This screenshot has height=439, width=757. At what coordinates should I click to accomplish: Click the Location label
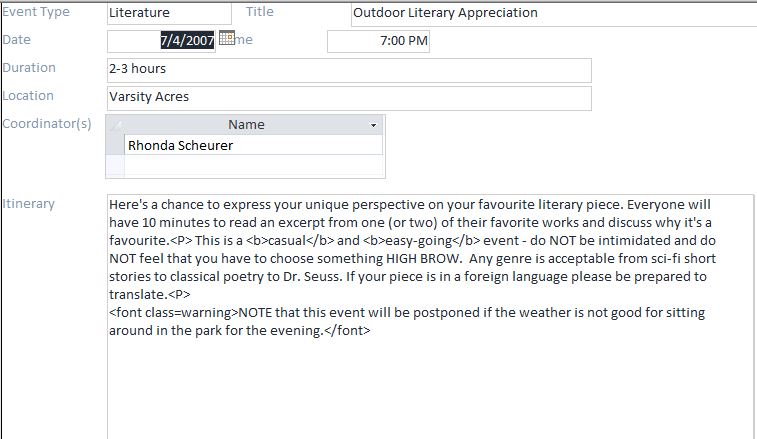29,96
